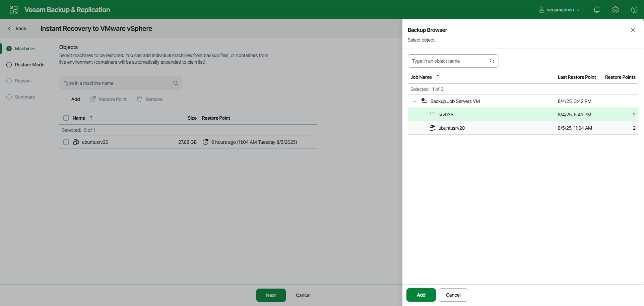The width and height of the screenshot is (644, 306).
Task: Click the veeamadmin user icon
Action: 541,10
